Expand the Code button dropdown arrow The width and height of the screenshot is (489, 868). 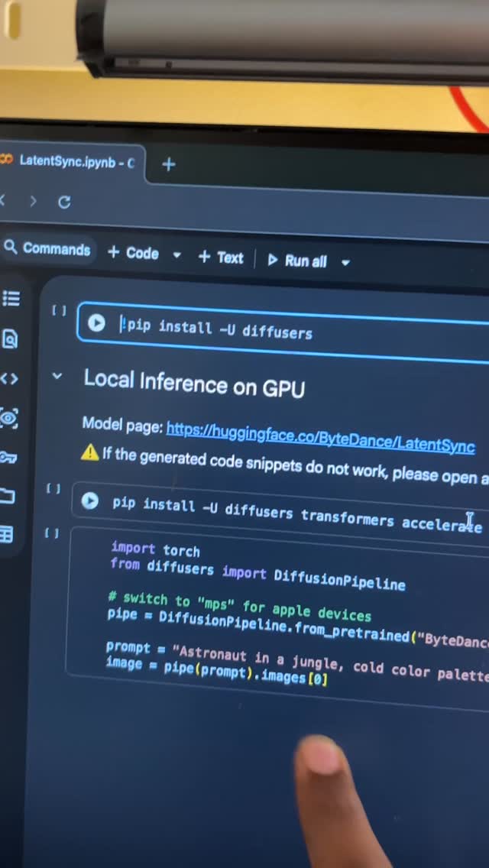pyautogui.click(x=176, y=255)
